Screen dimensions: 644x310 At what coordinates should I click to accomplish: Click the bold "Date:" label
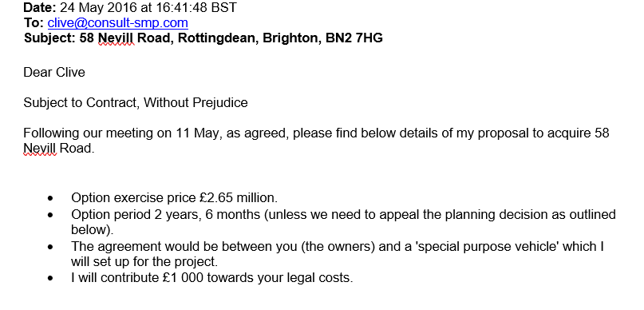coord(39,7)
